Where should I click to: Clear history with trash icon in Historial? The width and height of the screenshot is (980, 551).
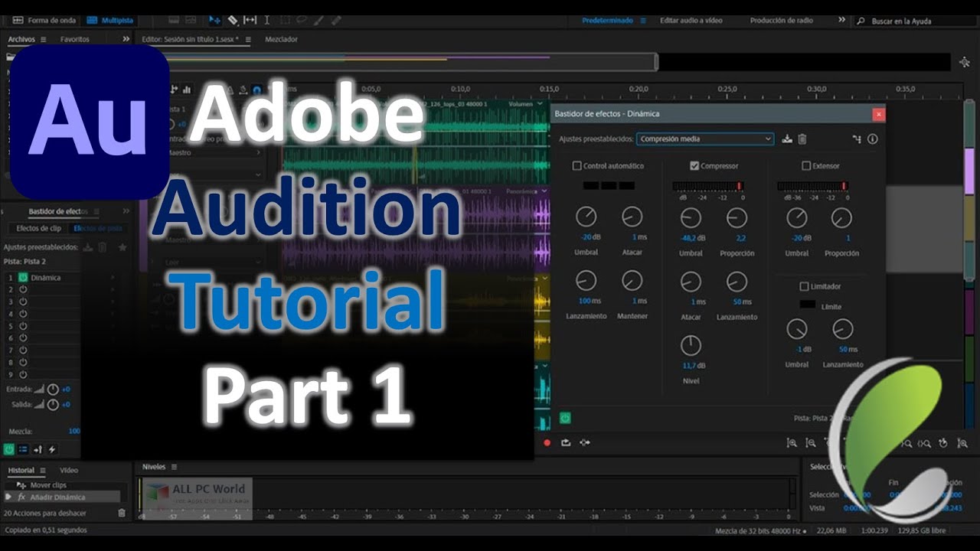[x=121, y=513]
